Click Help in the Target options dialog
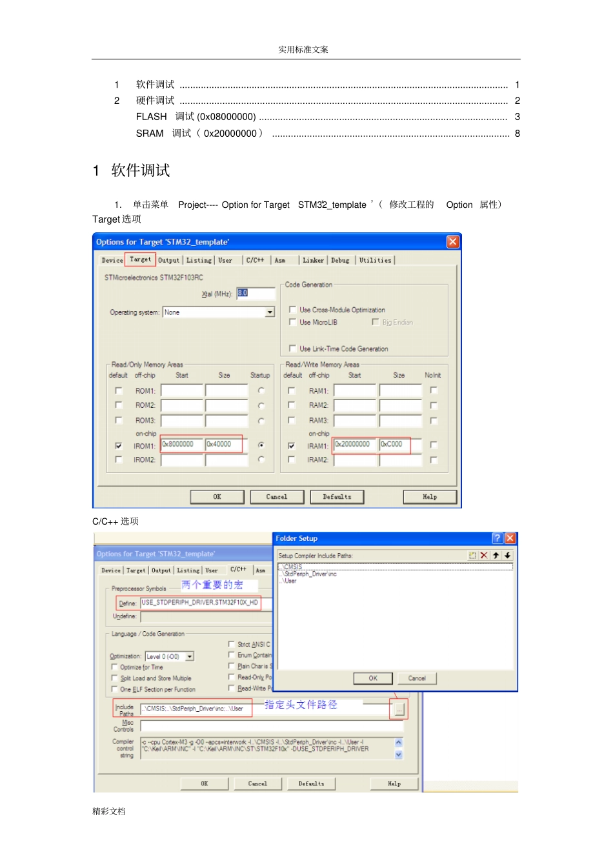613x868 pixels. [430, 497]
